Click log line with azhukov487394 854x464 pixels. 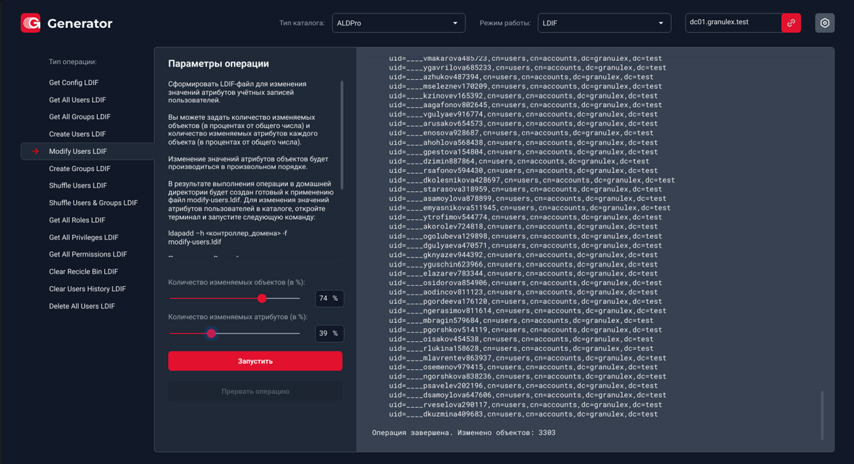521,77
